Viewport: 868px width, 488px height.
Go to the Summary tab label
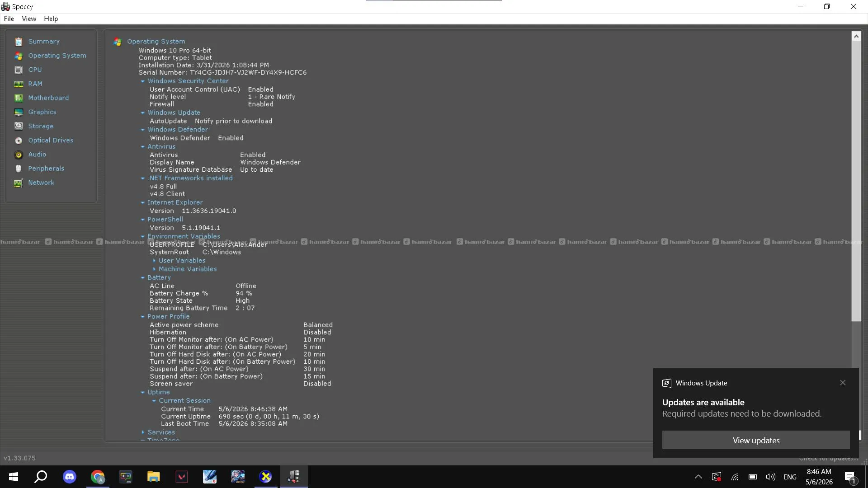[44, 42]
